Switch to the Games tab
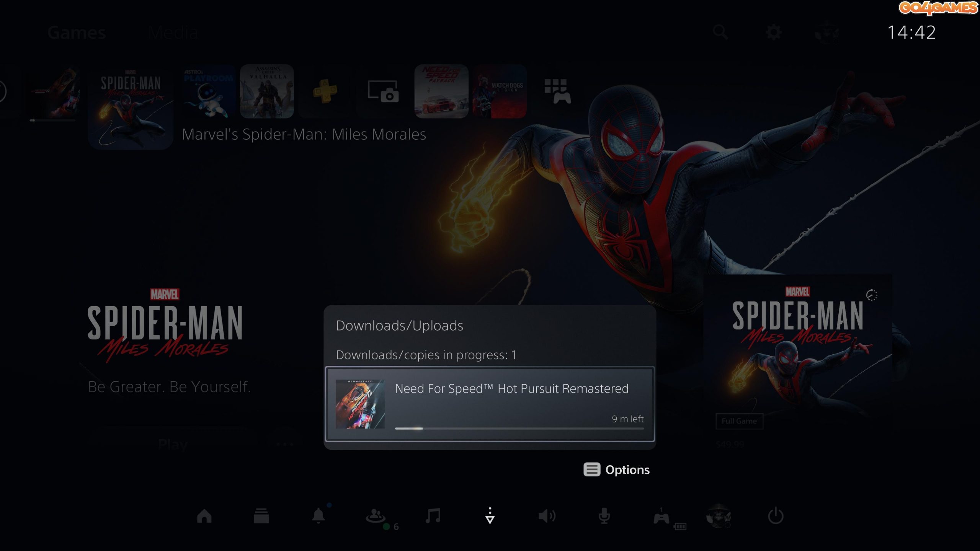This screenshot has width=980, height=551. tap(77, 33)
